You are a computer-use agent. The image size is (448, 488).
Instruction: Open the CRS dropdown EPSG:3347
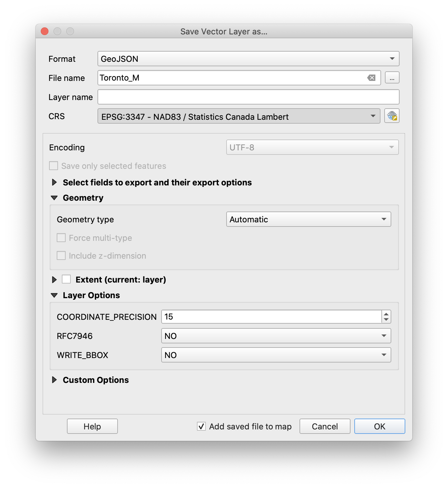tap(239, 116)
